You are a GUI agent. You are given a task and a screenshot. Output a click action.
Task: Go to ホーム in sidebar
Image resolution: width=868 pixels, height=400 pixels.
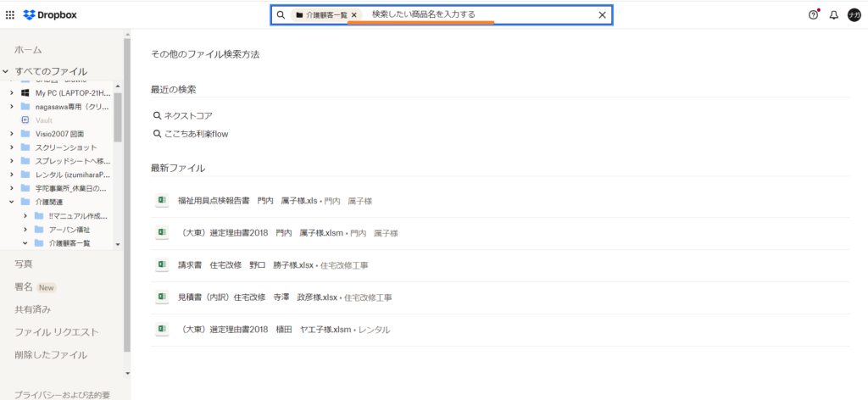tap(28, 50)
